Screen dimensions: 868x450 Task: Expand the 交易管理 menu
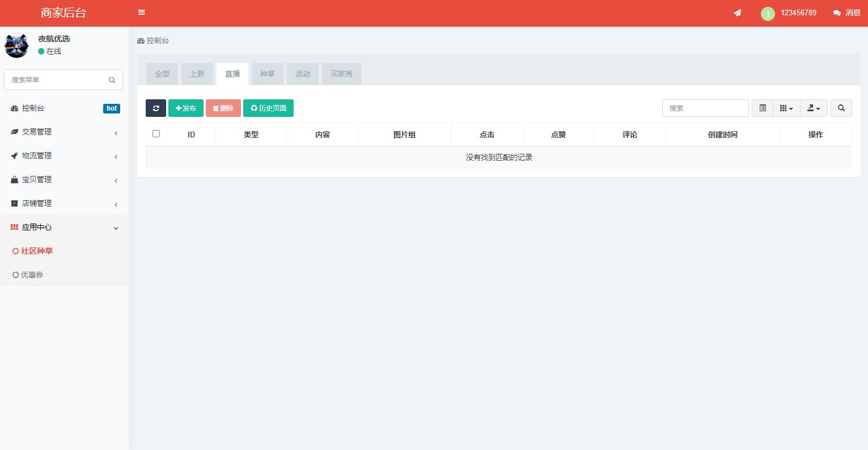(63, 132)
